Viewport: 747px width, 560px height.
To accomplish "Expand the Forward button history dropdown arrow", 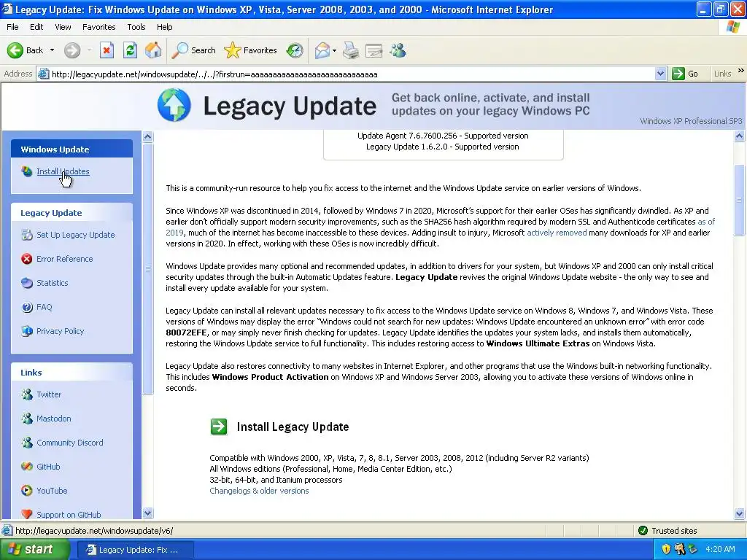I will click(x=89, y=50).
